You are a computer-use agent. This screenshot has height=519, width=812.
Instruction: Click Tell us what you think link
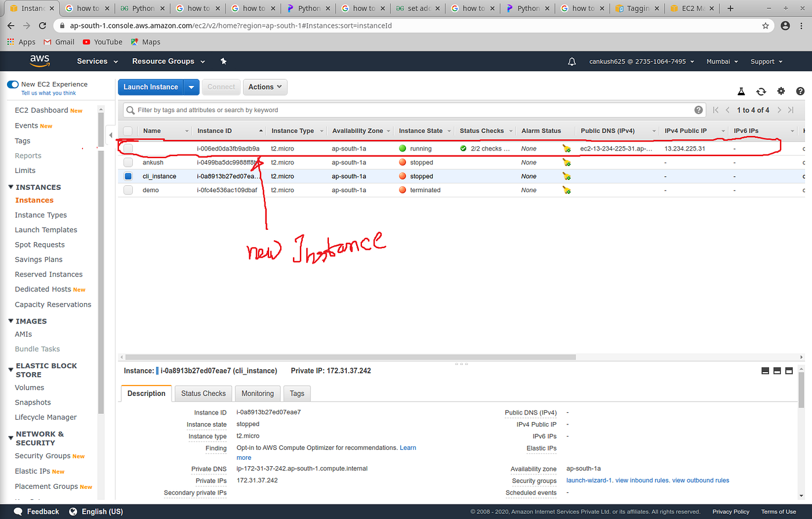[49, 93]
